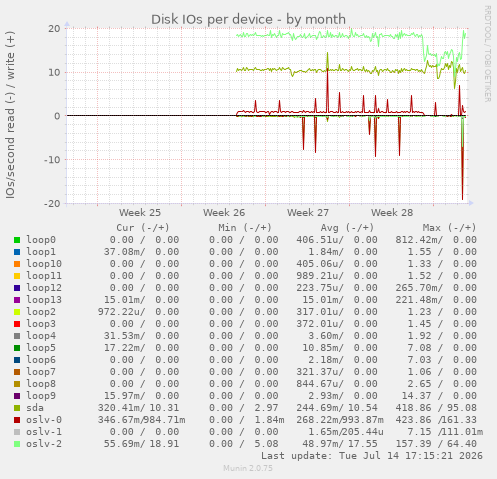Viewport: 497px width, 479px height.
Task: Click the y-axis label 'IOs/second read (-) / write (+)'
Action: click(10, 115)
